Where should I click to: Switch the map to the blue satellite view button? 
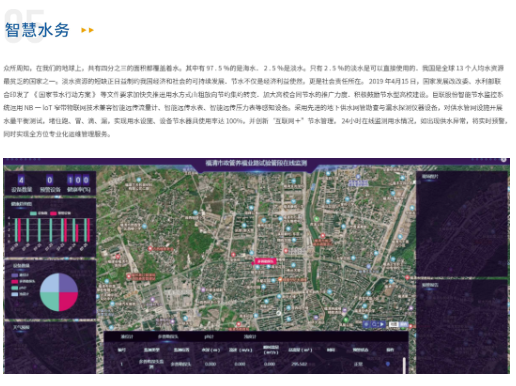403,324
